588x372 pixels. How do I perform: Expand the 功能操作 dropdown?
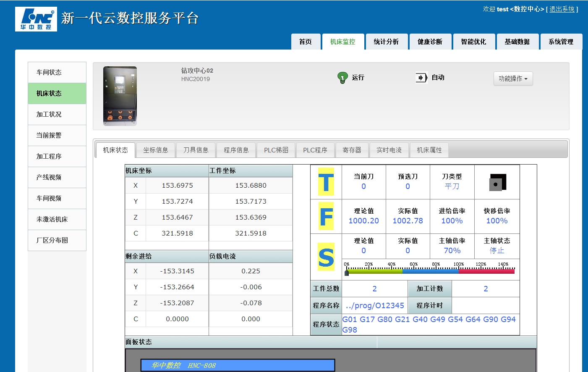513,79
